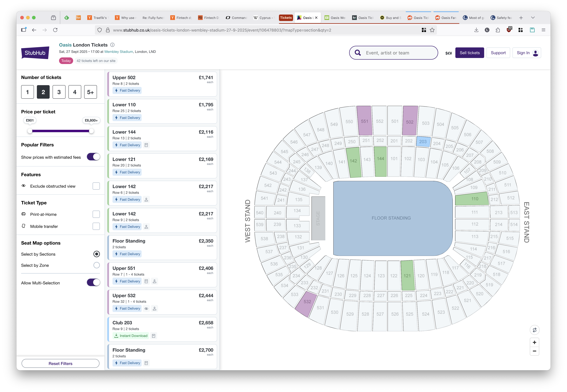Reload the page with the refresh icon

point(55,30)
